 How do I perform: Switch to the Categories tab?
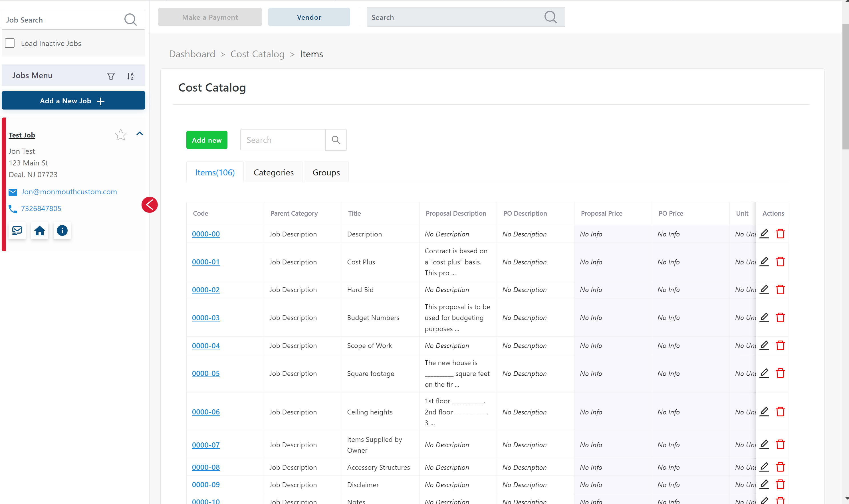point(273,173)
